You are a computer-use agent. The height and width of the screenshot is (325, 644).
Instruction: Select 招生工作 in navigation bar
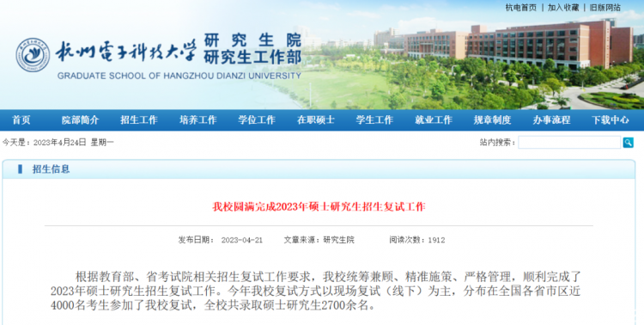pos(139,120)
